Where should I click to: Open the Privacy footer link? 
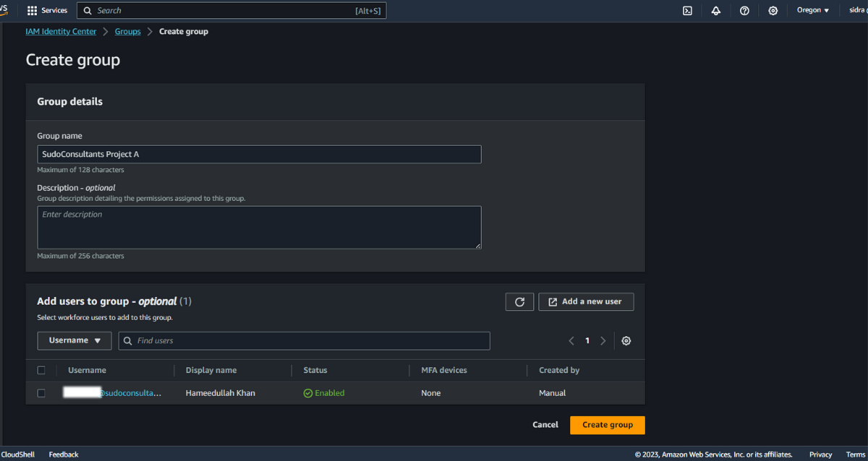pos(821,454)
